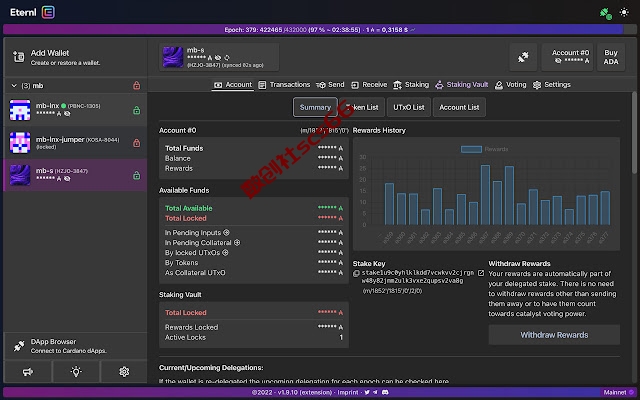The image size is (640, 400).
Task: Open the wallet Settings tab
Action: [552, 85]
